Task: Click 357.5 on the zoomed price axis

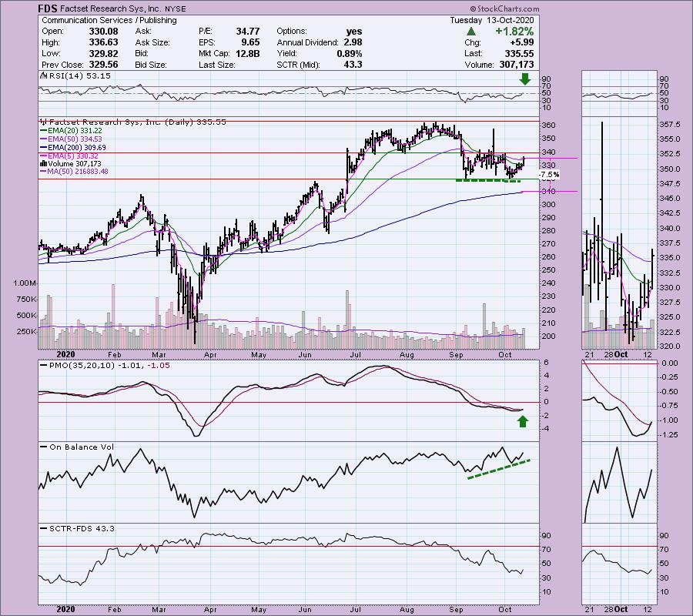Action: 670,125
